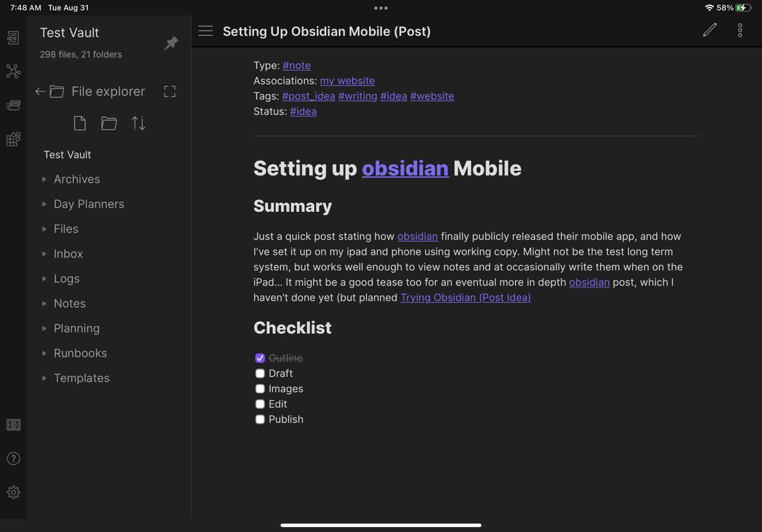
Task: Uncheck the Outline checklist item
Action: pyautogui.click(x=260, y=358)
